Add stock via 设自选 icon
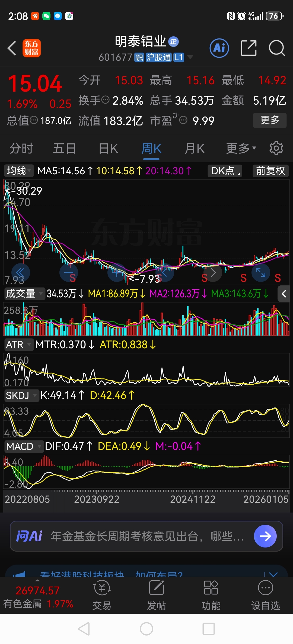 tap(265, 595)
